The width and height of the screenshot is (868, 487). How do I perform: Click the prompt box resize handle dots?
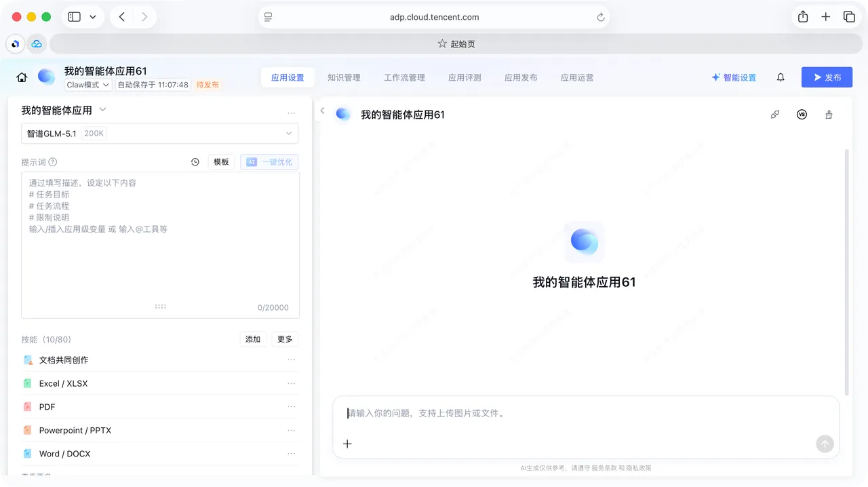(160, 307)
